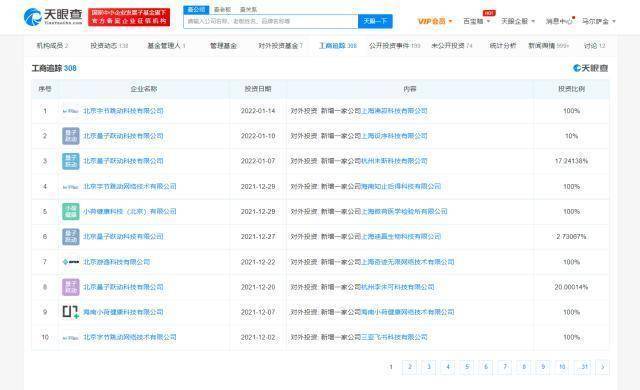Click the purple company logo in row 8
This screenshot has height=390, width=640.
tap(71, 287)
